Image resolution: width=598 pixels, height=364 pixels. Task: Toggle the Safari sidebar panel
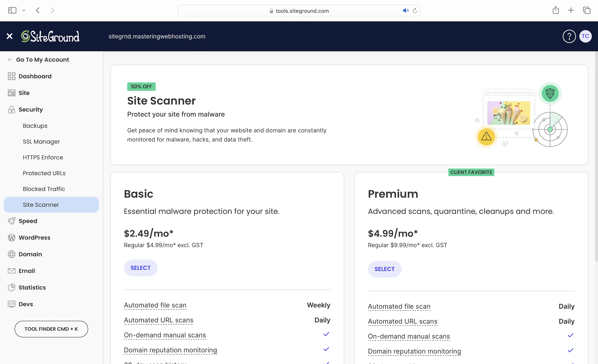pyautogui.click(x=12, y=10)
